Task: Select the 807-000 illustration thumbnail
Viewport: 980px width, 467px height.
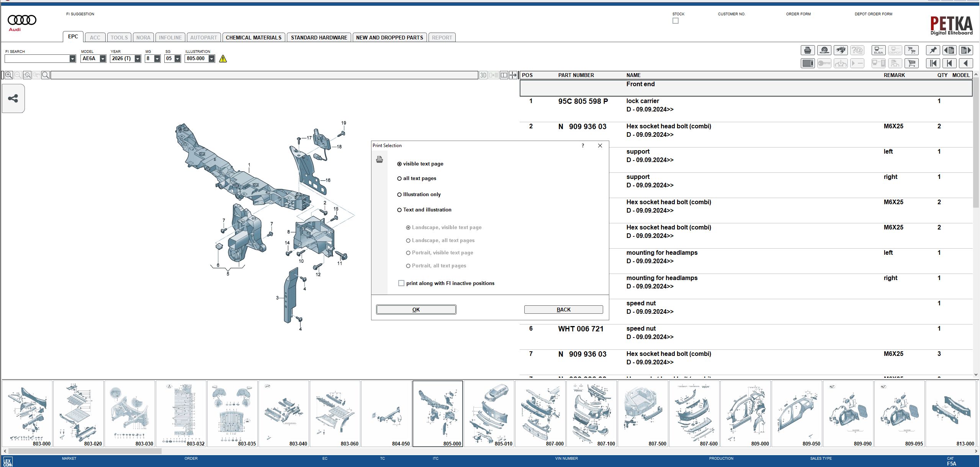Action: [x=540, y=413]
